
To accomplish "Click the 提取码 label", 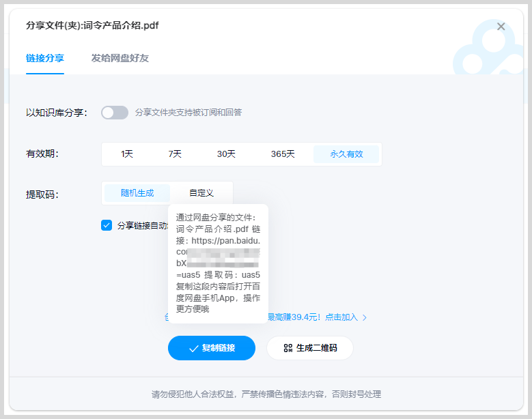I will click(42, 194).
